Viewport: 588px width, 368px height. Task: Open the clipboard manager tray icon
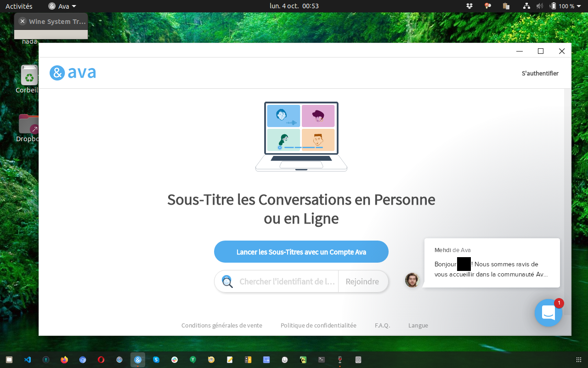coord(506,6)
